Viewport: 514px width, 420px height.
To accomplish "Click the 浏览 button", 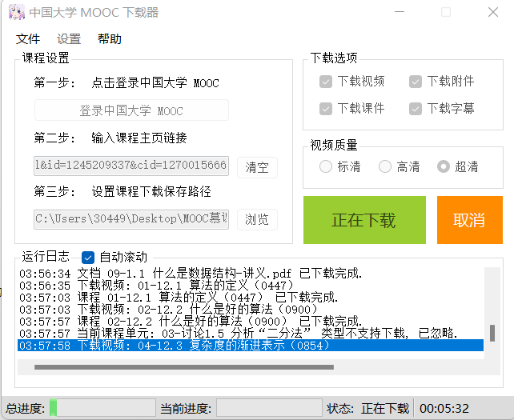I will point(257,219).
